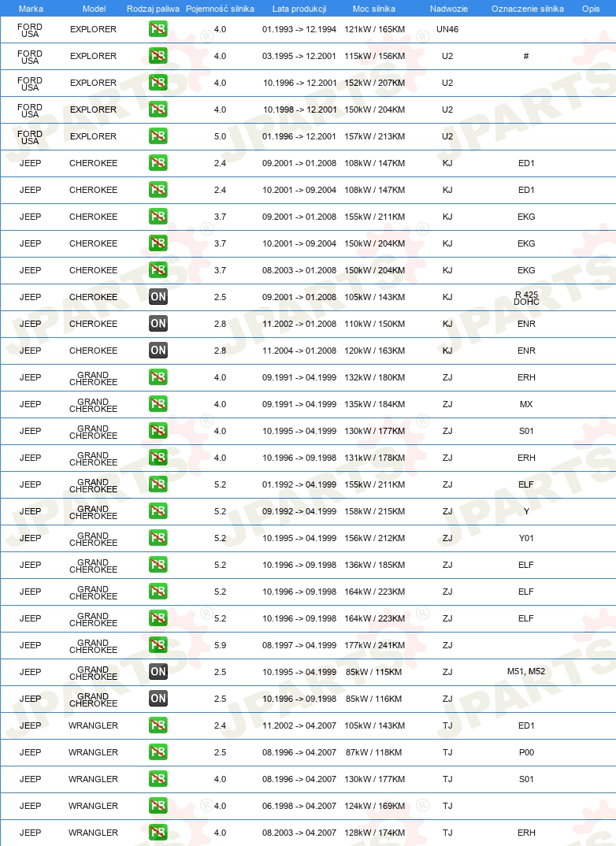
Task: Click the M51, M52 engine code cell
Action: [x=526, y=672]
